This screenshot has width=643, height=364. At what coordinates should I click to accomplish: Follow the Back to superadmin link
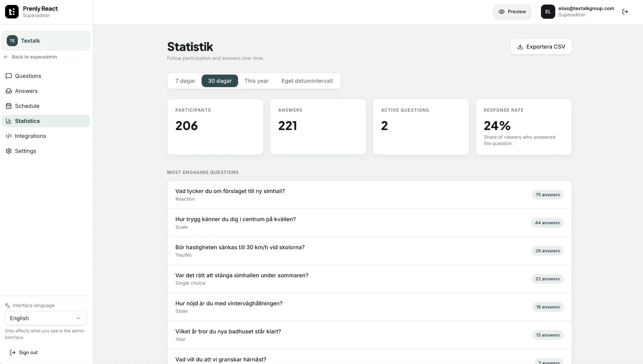pyautogui.click(x=30, y=57)
